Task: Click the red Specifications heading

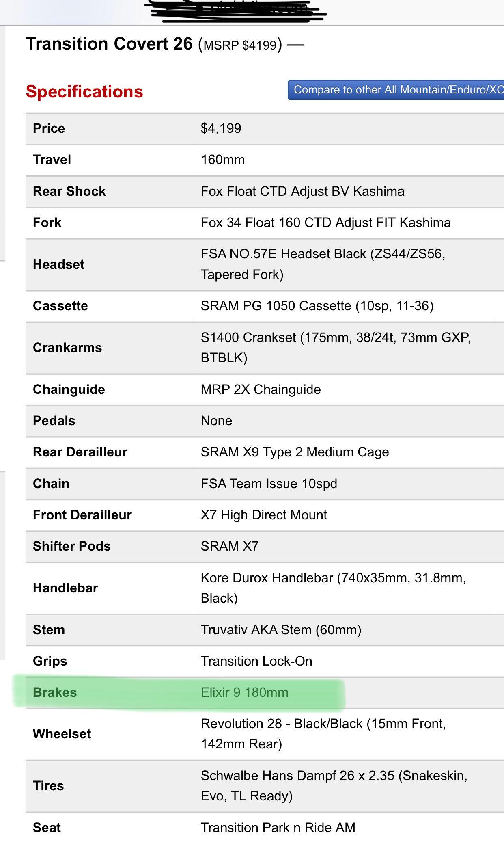Action: click(84, 92)
